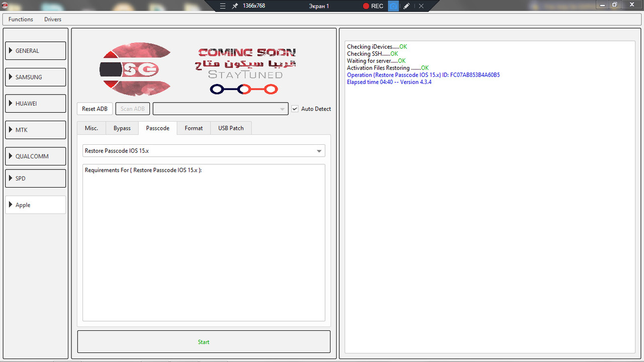This screenshot has height=362, width=644.
Task: Open the device selection combo box
Action: click(x=220, y=109)
